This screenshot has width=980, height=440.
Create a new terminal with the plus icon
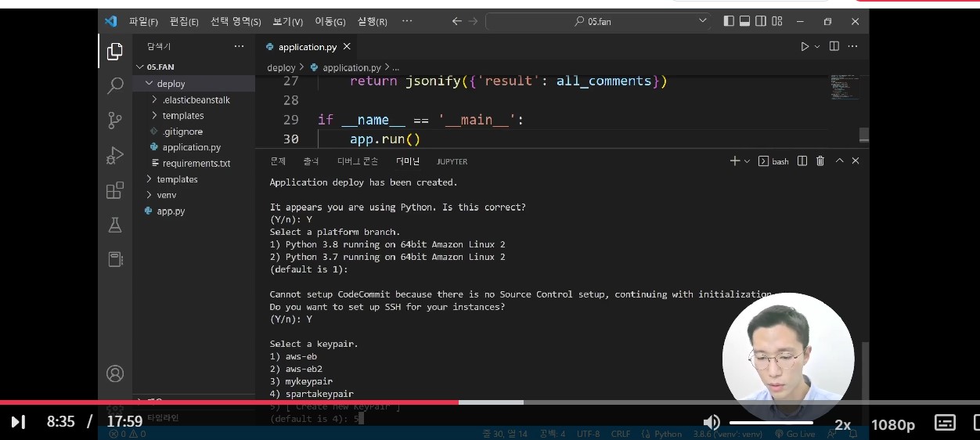[x=734, y=160]
